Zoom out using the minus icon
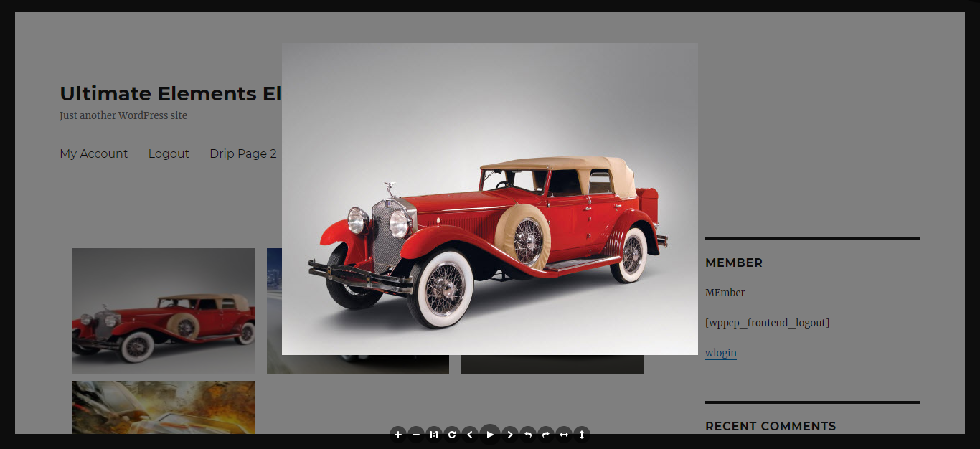This screenshot has width=980, height=449. click(x=416, y=435)
